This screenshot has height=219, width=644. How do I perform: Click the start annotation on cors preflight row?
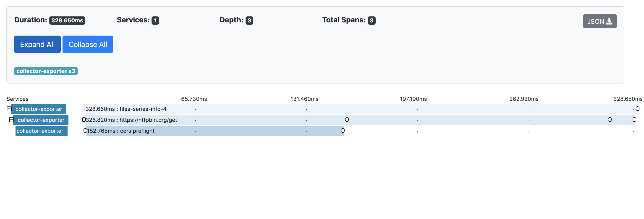pyautogui.click(x=85, y=130)
